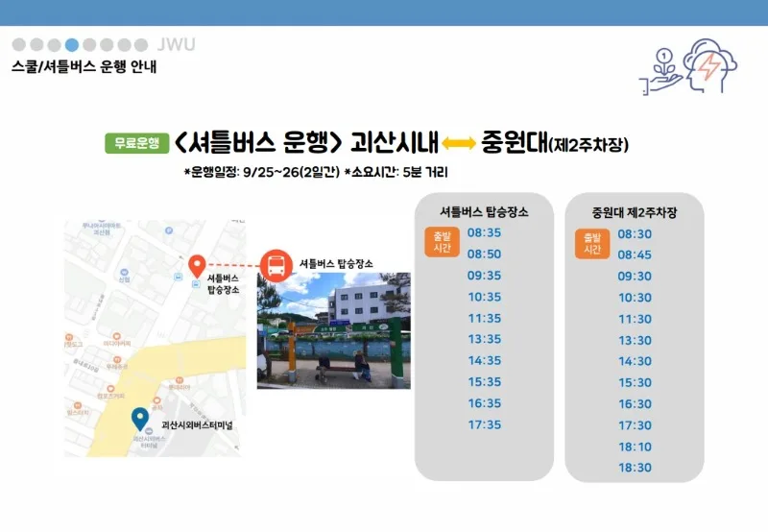The width and height of the screenshot is (768, 532).
Task: Click the 08:30 departure time
Action: click(635, 234)
